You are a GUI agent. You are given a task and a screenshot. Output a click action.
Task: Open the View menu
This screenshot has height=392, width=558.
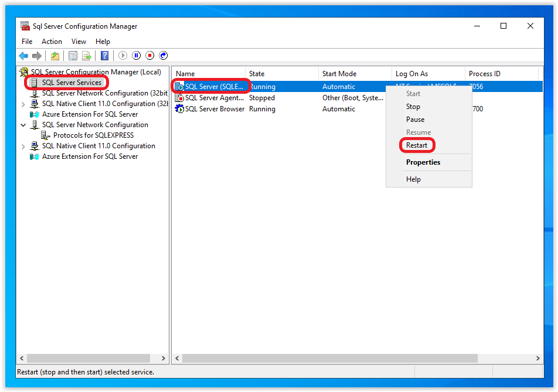pyautogui.click(x=79, y=42)
